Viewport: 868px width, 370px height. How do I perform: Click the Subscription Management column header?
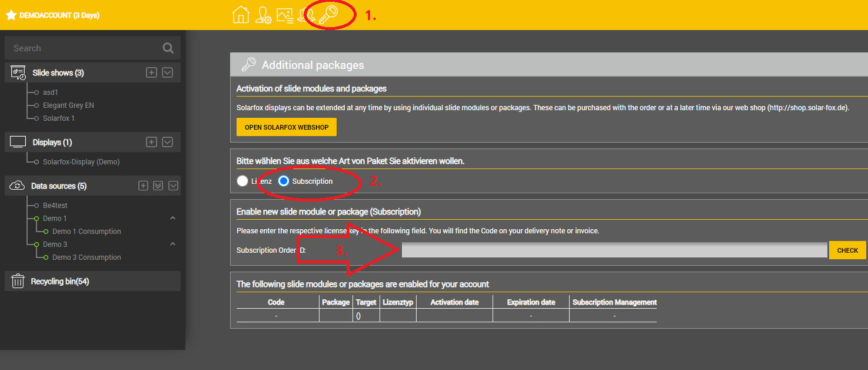[614, 302]
